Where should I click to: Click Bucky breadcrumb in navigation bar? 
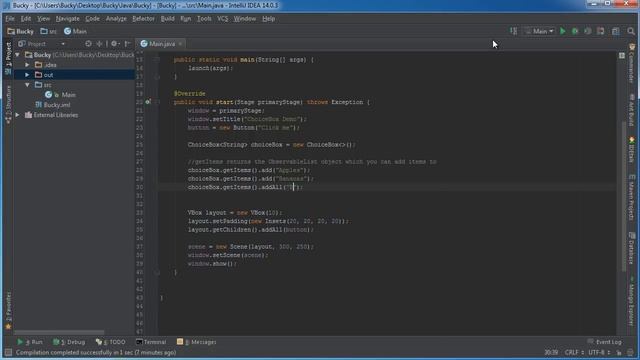tap(20, 31)
